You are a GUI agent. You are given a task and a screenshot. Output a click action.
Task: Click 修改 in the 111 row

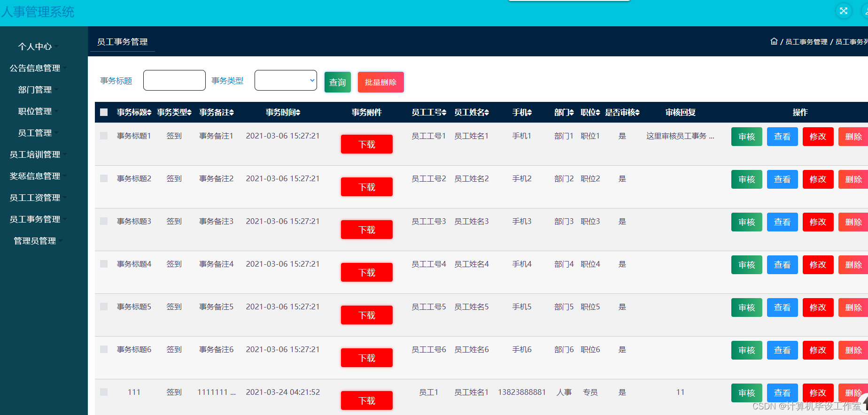[x=818, y=393]
